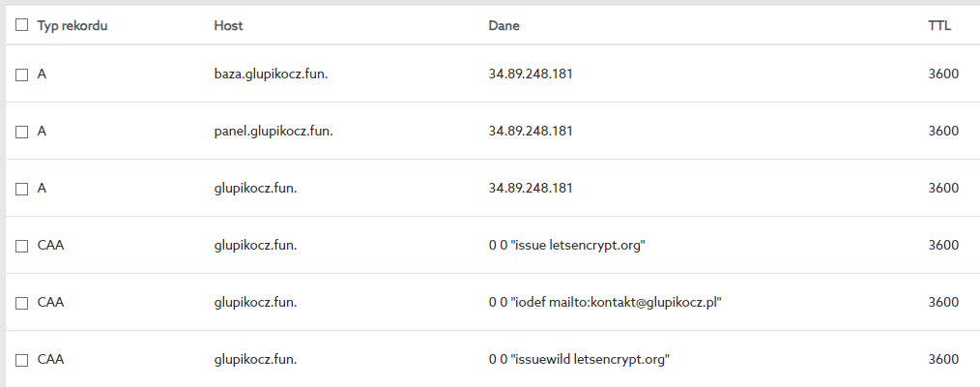
Task: Click the "Dane" column header
Action: coord(504,26)
